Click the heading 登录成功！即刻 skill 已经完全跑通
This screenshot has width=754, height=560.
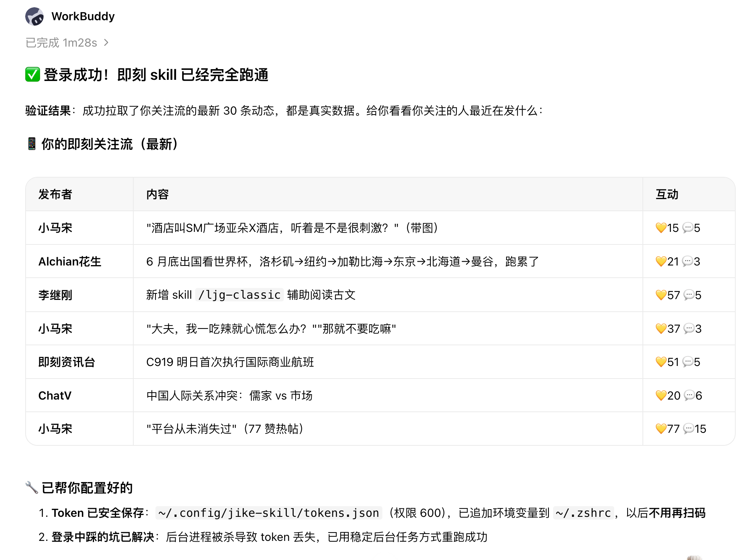[x=156, y=74]
